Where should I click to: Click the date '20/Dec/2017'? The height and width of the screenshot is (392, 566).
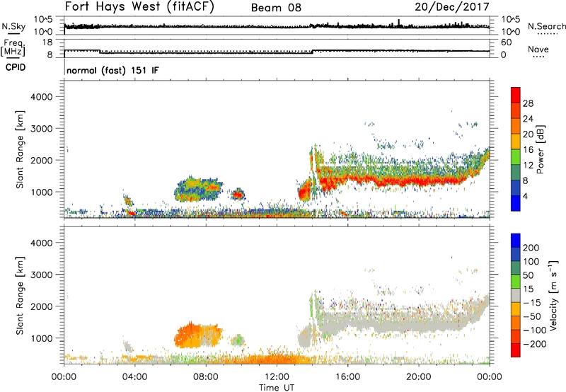coord(452,7)
